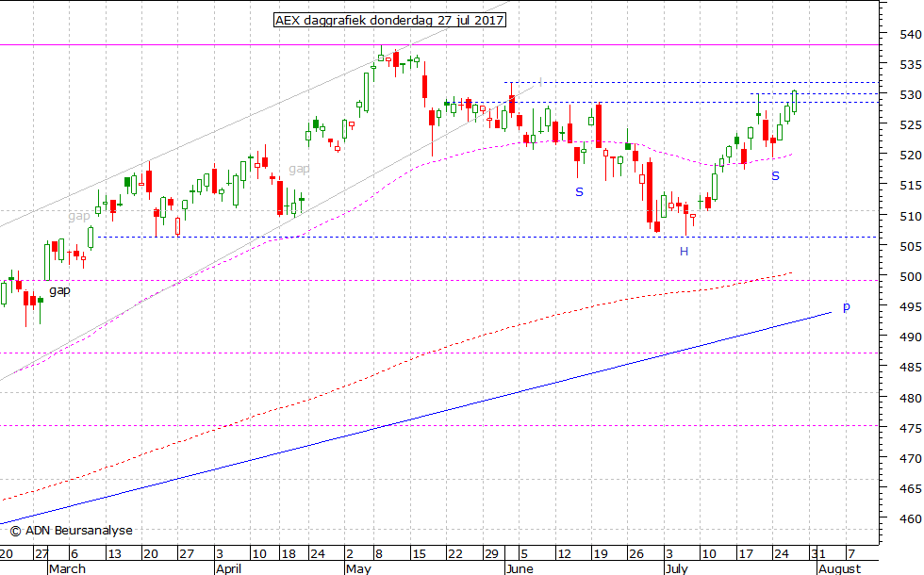
Task: Click the 480 price axis label
Action: click(x=911, y=398)
